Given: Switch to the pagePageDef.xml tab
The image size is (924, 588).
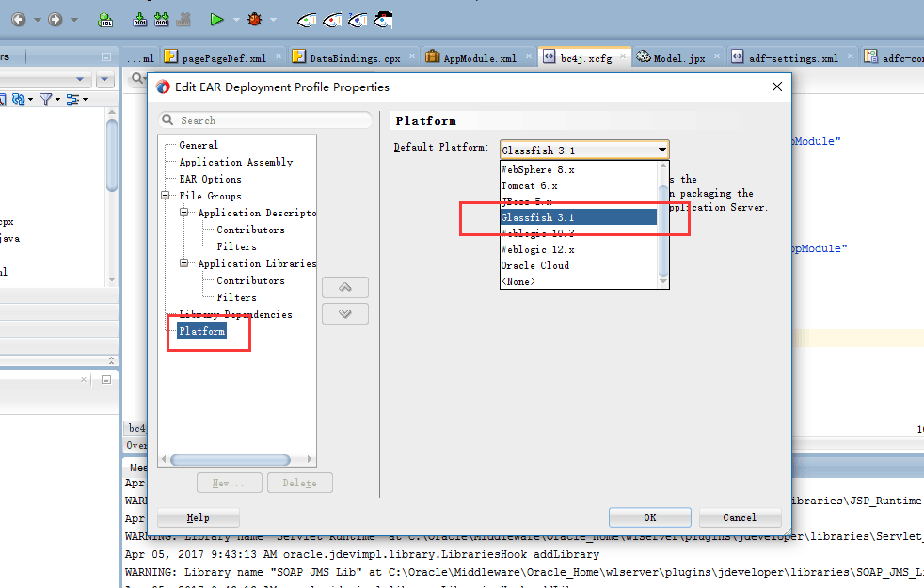Looking at the screenshot, I should 224,57.
